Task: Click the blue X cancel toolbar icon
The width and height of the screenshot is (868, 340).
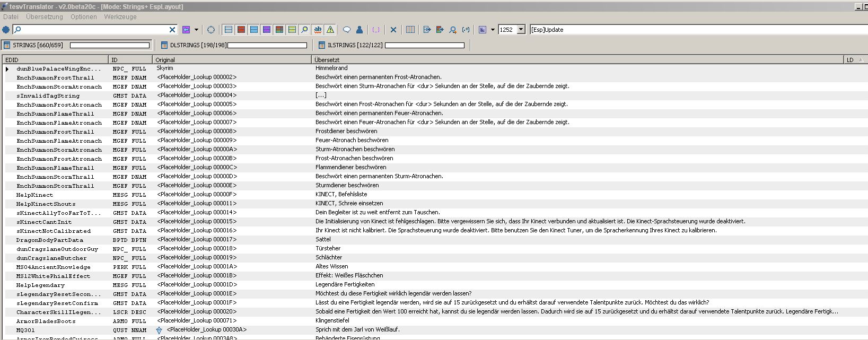Action: point(393,30)
